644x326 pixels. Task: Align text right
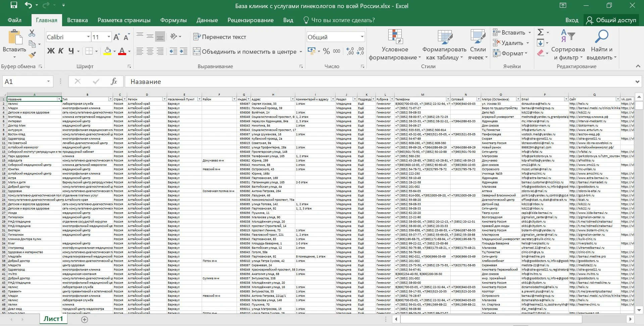[160, 51]
